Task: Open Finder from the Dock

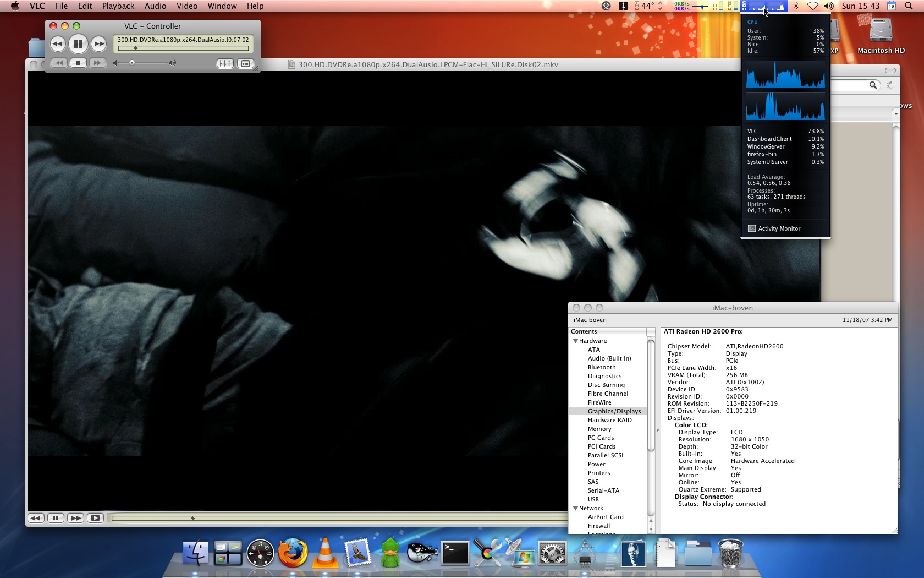Action: tap(195, 553)
